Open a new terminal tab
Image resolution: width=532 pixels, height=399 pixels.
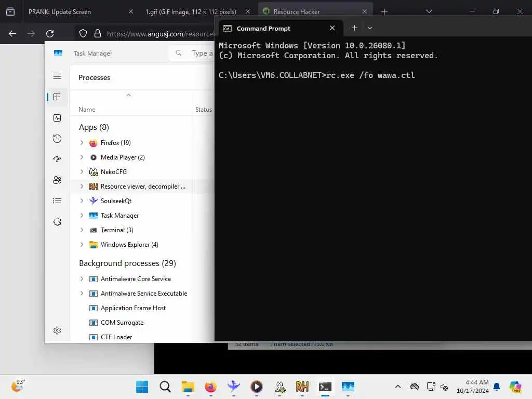[x=354, y=28]
